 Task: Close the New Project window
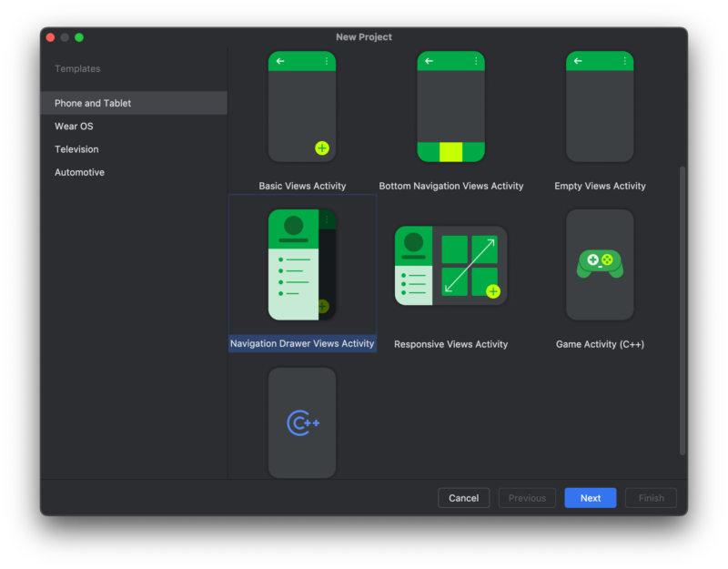click(50, 37)
